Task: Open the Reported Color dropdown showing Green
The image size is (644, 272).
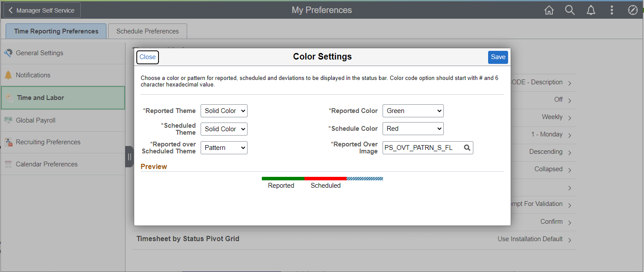Action: click(413, 111)
